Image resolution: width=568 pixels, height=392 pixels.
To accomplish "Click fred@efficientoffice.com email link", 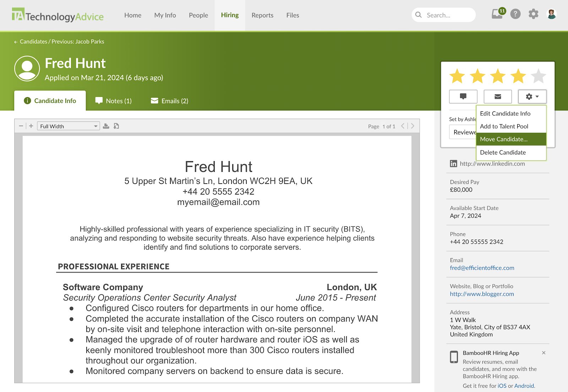I will [x=482, y=268].
